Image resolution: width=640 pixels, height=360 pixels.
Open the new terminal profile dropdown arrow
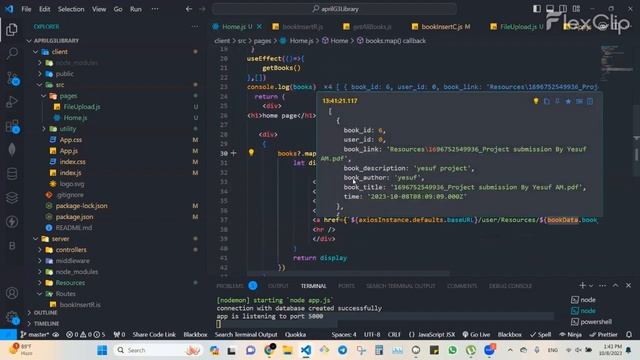click(591, 286)
